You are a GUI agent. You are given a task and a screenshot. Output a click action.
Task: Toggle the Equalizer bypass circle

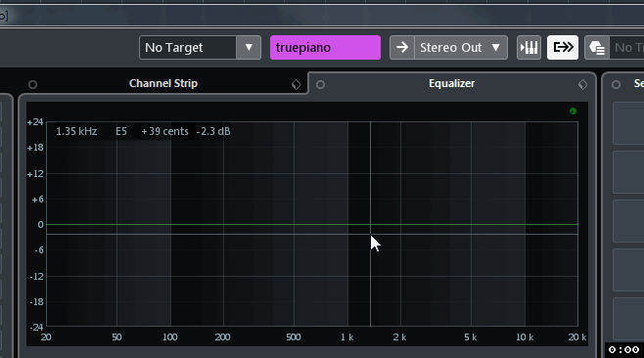[x=320, y=84]
